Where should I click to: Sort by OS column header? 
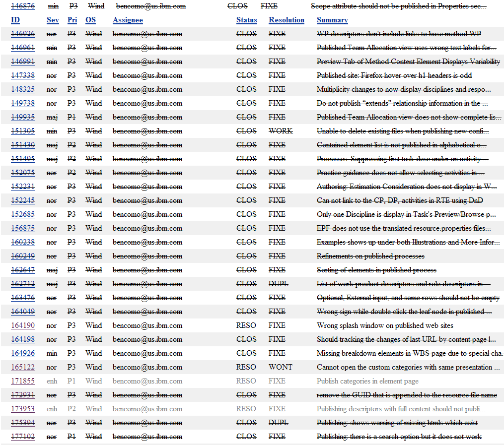(91, 20)
